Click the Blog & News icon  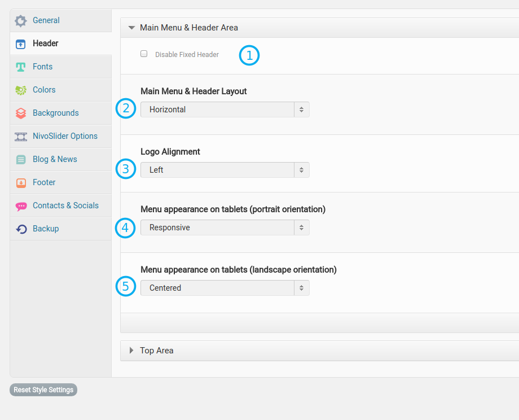tap(21, 160)
